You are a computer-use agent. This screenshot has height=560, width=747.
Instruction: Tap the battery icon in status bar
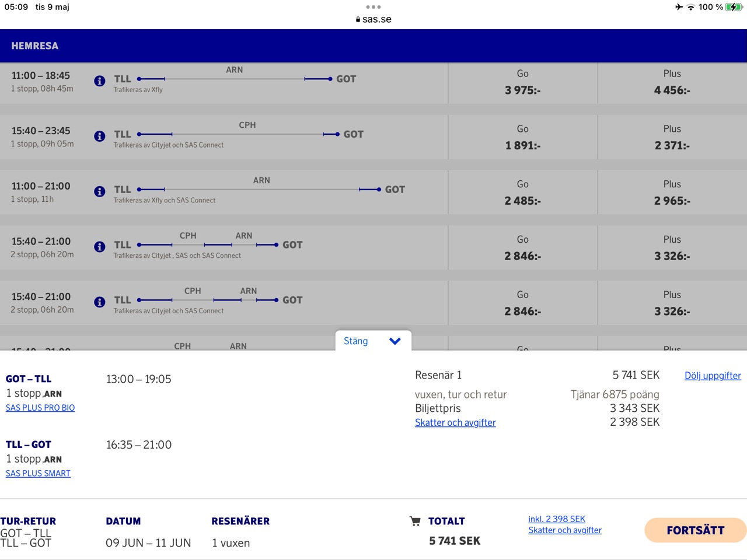point(734,7)
